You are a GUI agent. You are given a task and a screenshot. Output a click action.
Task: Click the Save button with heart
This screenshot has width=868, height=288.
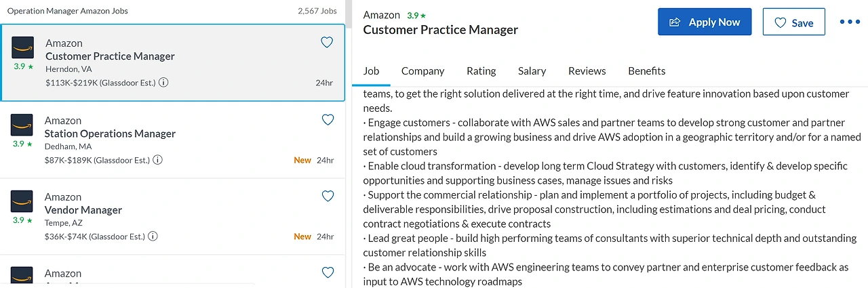pyautogui.click(x=793, y=22)
